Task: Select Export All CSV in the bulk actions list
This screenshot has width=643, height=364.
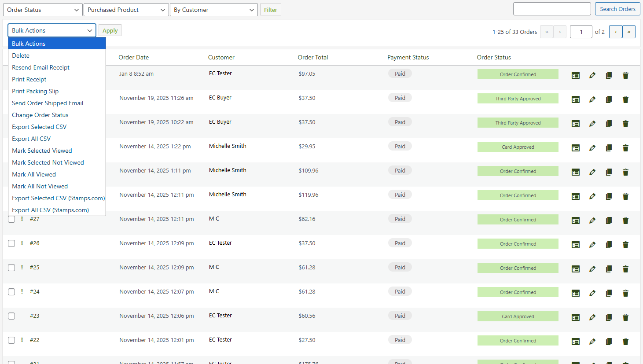Action: (x=31, y=139)
